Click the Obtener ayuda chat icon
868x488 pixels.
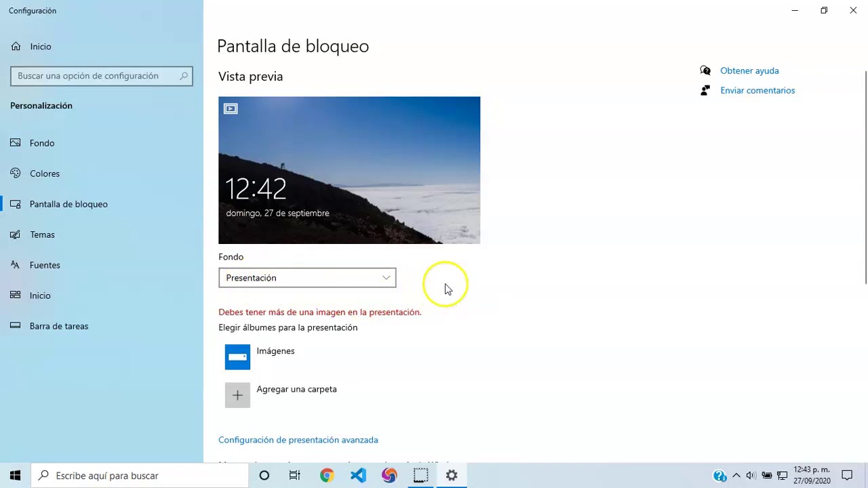[705, 70]
